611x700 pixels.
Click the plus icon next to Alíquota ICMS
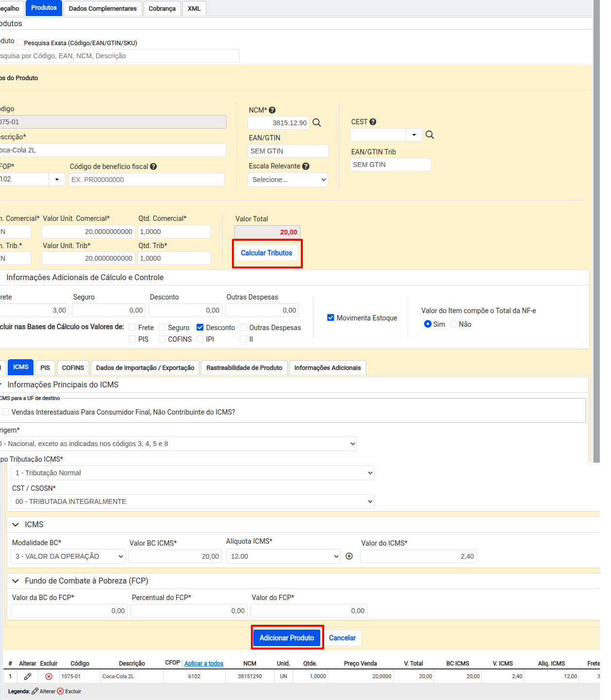(x=349, y=556)
